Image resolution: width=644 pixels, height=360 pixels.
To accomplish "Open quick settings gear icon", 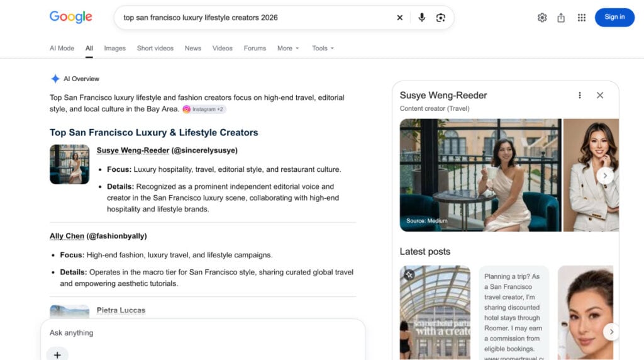I will [542, 18].
